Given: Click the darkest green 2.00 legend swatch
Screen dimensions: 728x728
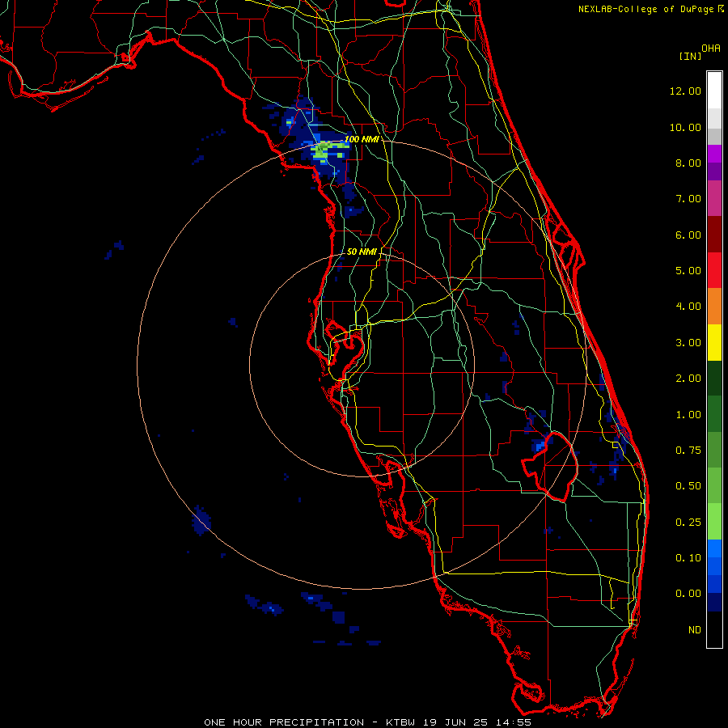Looking at the screenshot, I should coord(714,379).
